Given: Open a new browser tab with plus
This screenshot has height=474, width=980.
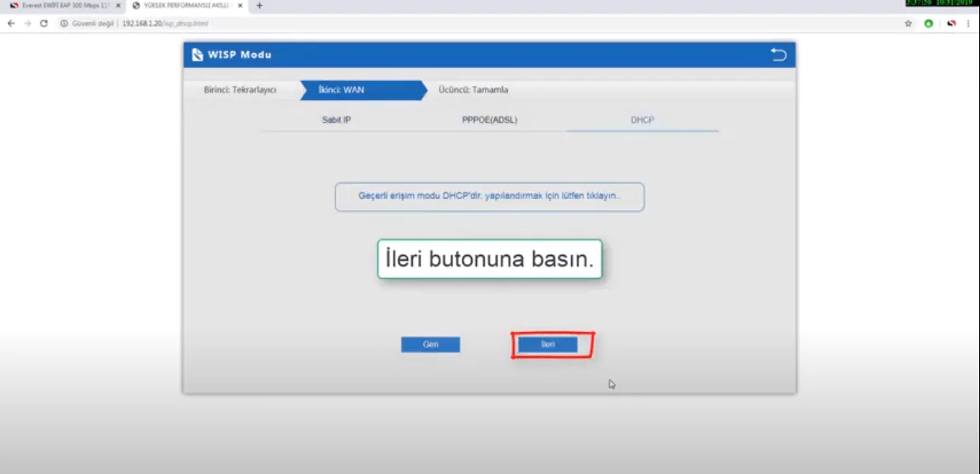Looking at the screenshot, I should pos(259,6).
